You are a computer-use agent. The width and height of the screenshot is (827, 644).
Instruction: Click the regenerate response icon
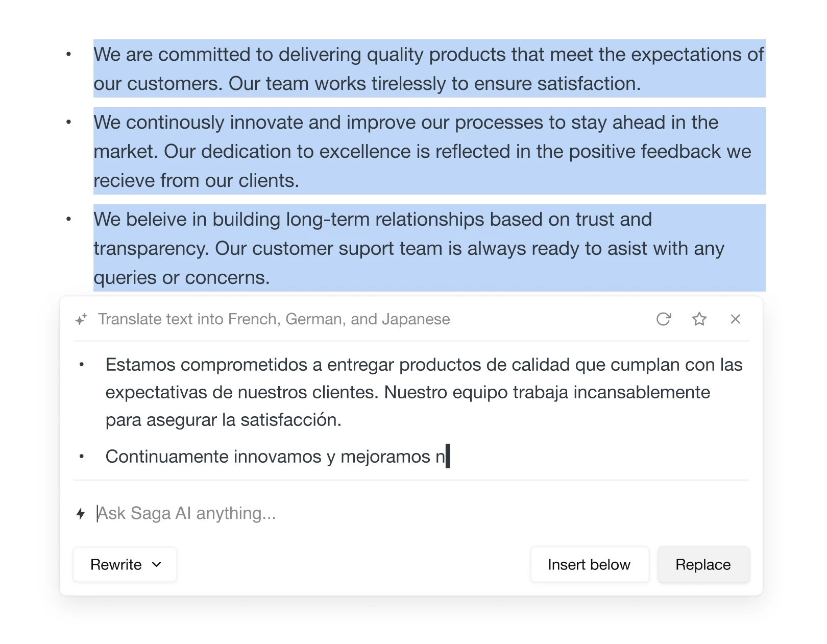(663, 319)
